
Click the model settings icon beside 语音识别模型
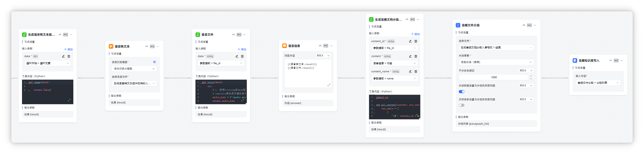[154, 62]
